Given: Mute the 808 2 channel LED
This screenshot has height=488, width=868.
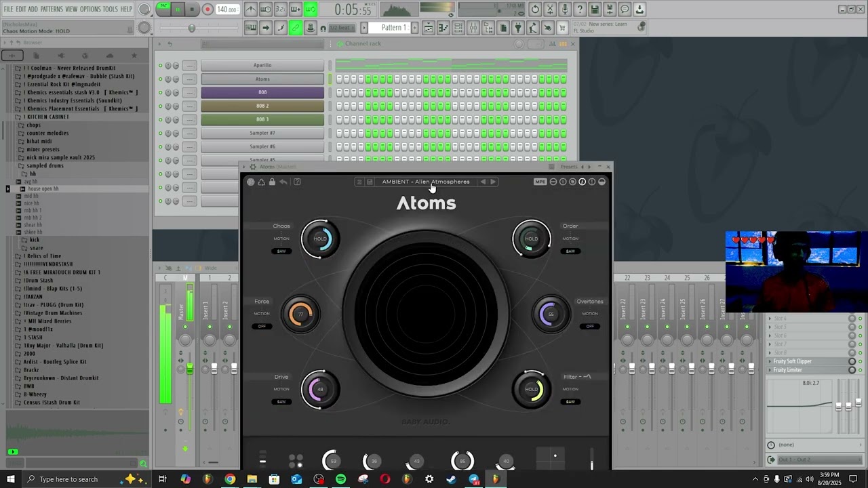Looking at the screenshot, I should (161, 106).
